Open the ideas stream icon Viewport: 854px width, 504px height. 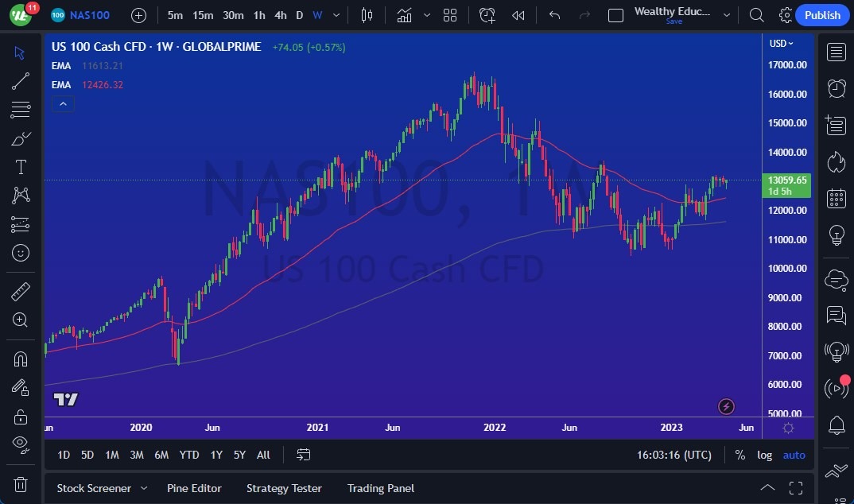click(836, 351)
